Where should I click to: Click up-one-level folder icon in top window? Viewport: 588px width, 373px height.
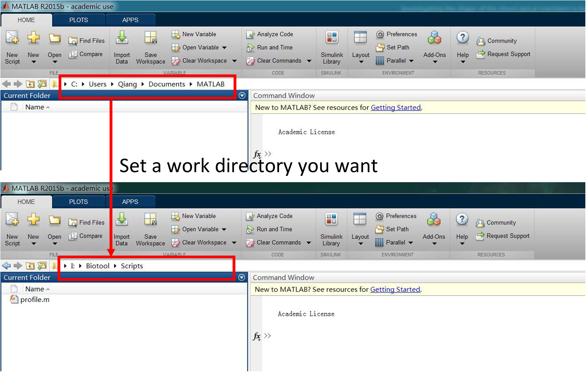(30, 84)
